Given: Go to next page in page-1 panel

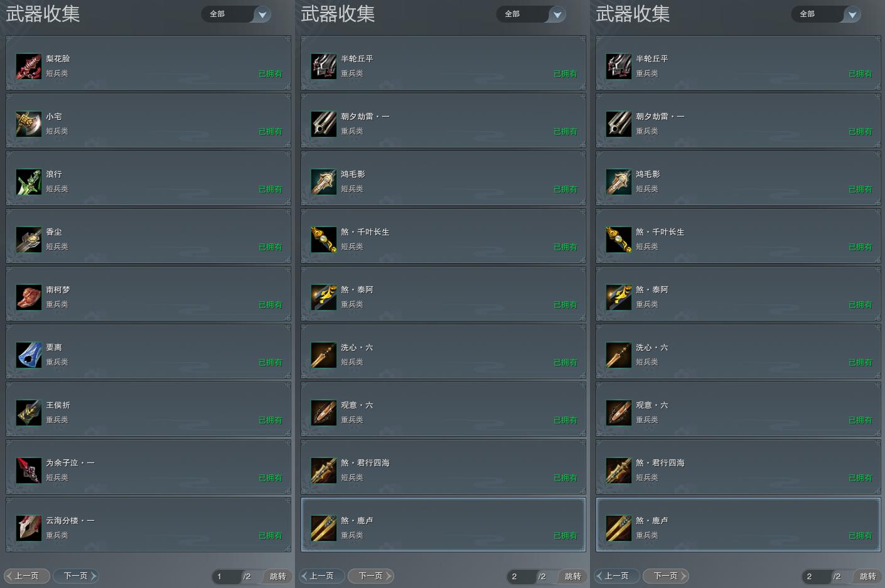Looking at the screenshot, I should 76,575.
